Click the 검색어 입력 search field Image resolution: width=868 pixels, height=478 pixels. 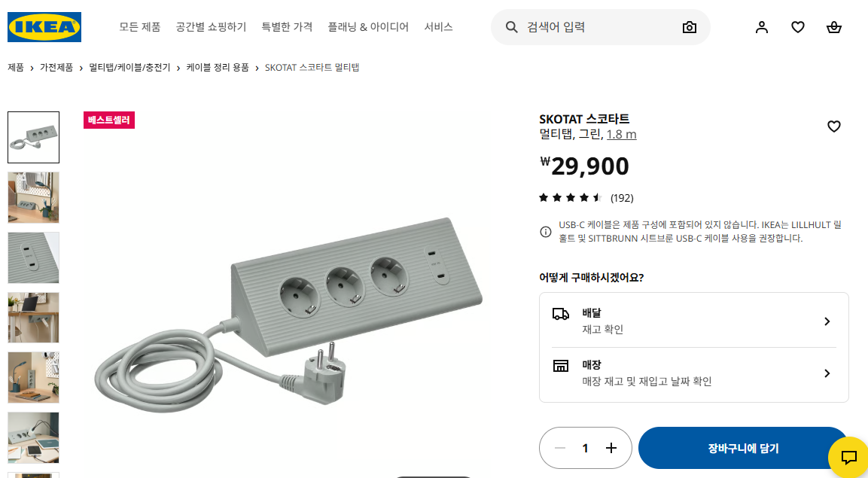point(601,27)
